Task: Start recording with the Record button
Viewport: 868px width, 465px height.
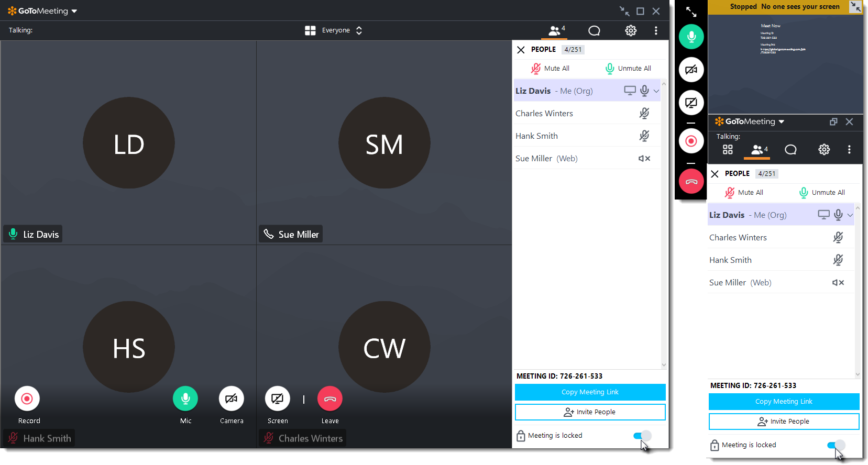Action: click(27, 399)
